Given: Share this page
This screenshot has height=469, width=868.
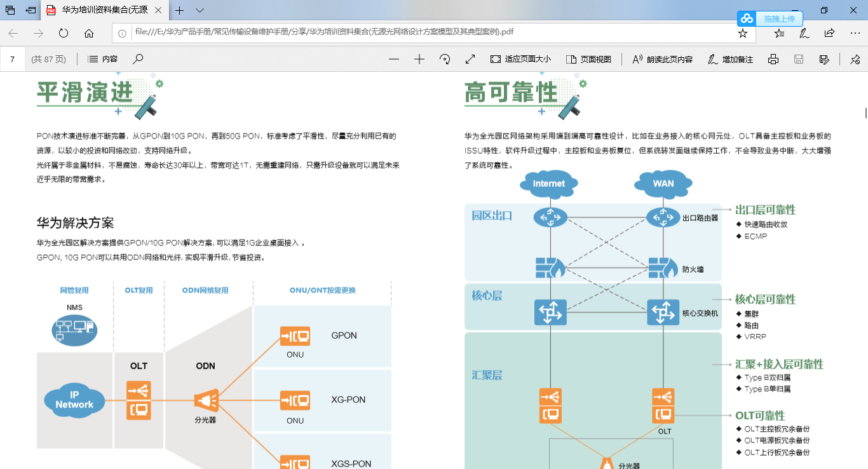Looking at the screenshot, I should 829,34.
